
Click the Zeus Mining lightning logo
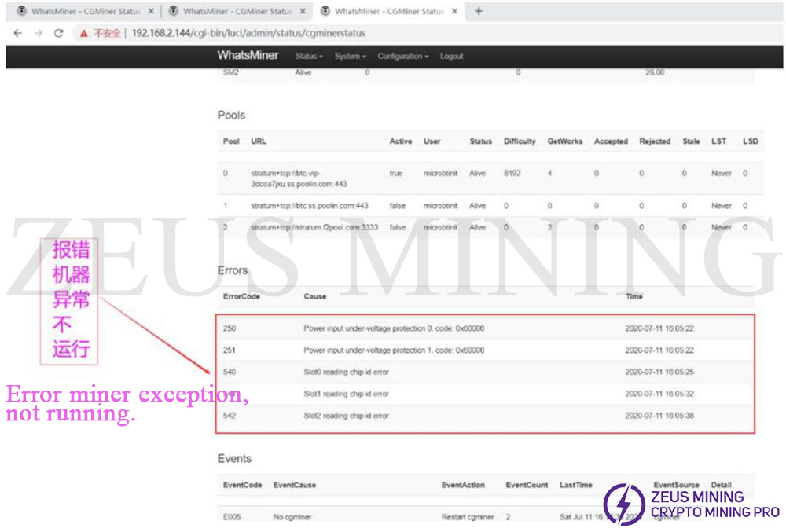tap(623, 504)
